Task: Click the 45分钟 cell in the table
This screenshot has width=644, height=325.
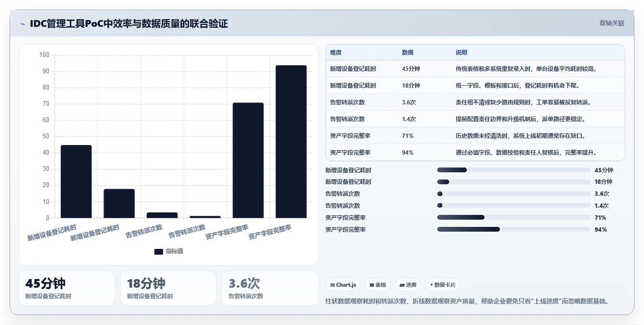Action: click(411, 69)
